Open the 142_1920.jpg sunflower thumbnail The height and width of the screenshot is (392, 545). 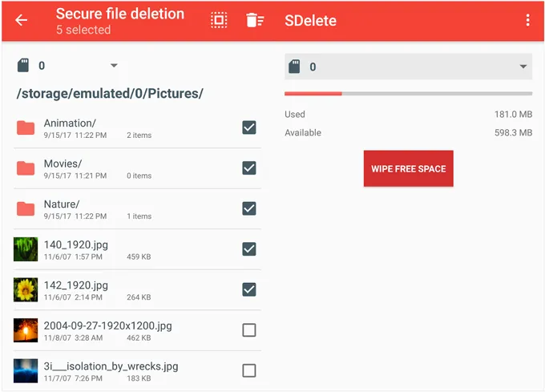point(26,289)
